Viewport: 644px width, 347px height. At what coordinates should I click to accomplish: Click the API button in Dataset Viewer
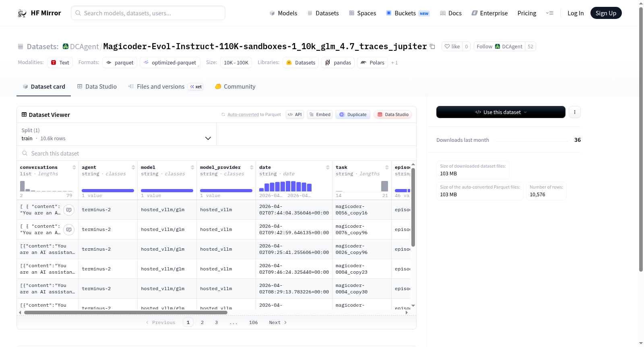[295, 114]
